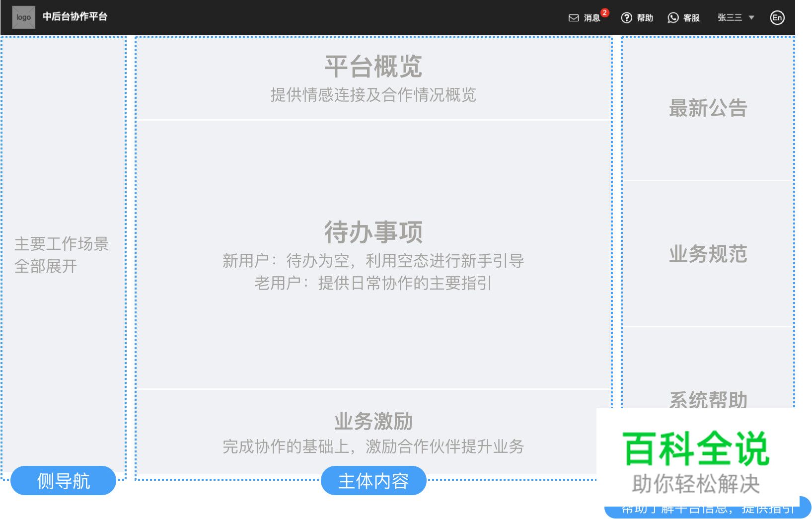Open 客服 customer service chat icon
812x519 pixels.
(x=673, y=17)
